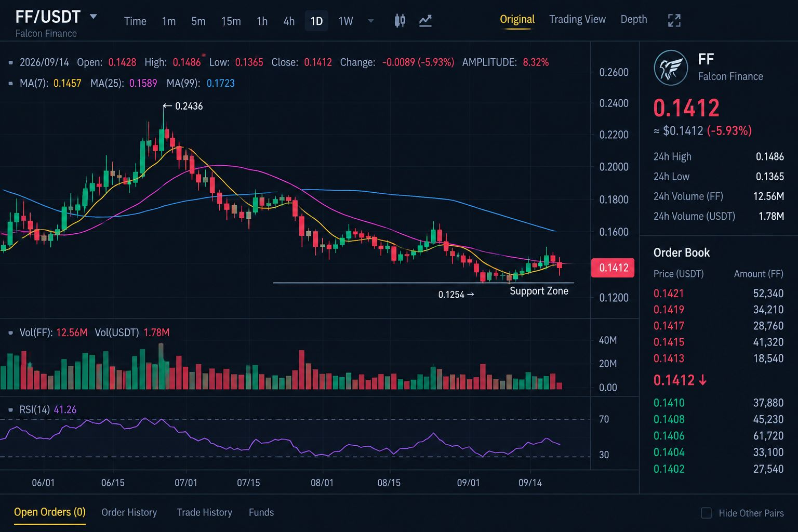Open the line chart indicators icon
The image size is (798, 532).
coord(425,21)
